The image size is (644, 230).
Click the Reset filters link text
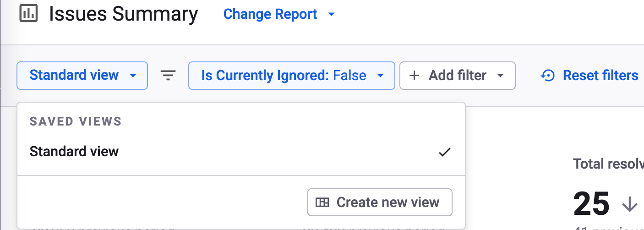(600, 76)
